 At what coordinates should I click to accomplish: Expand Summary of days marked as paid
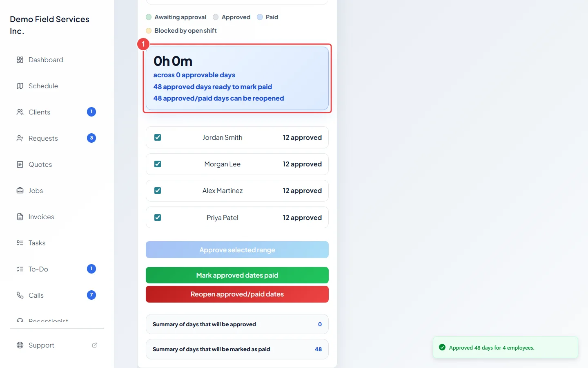[237, 349]
